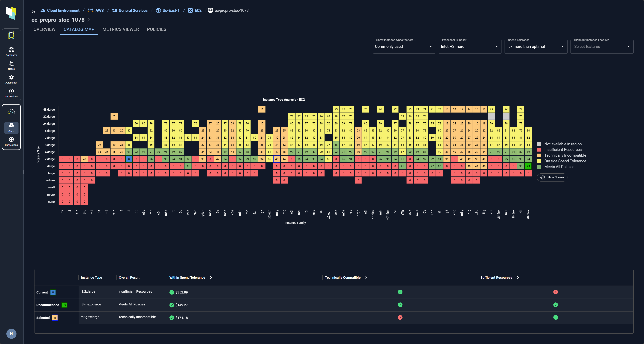Open the Highlight Instance Features selector
This screenshot has height=344, width=644.
click(x=601, y=46)
